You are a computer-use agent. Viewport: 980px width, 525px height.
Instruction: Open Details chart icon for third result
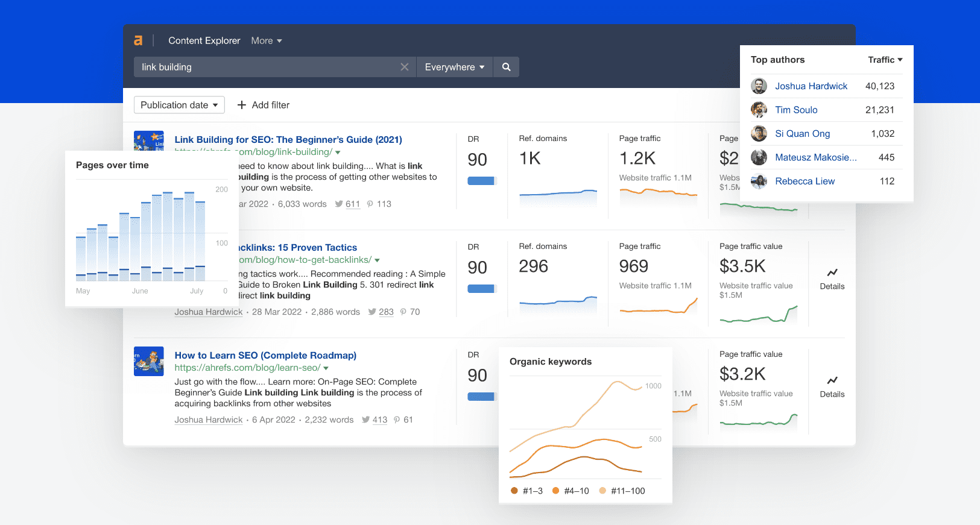pos(832,380)
